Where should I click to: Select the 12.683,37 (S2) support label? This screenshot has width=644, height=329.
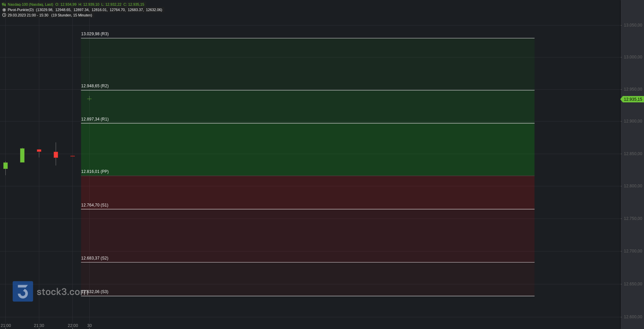pyautogui.click(x=95, y=258)
